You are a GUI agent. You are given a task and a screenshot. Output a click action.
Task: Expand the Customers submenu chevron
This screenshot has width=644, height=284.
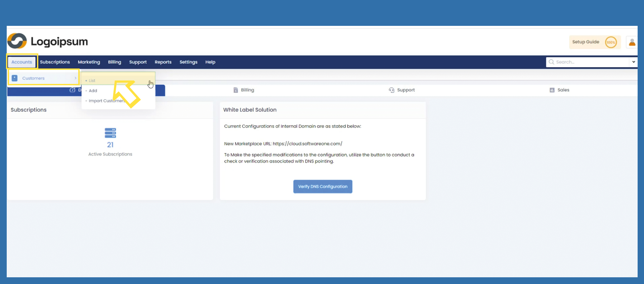[75, 78]
